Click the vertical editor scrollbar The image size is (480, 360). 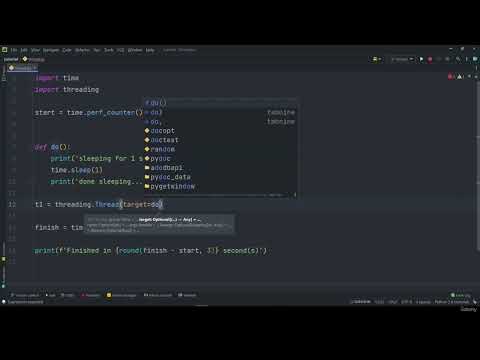click(x=478, y=167)
